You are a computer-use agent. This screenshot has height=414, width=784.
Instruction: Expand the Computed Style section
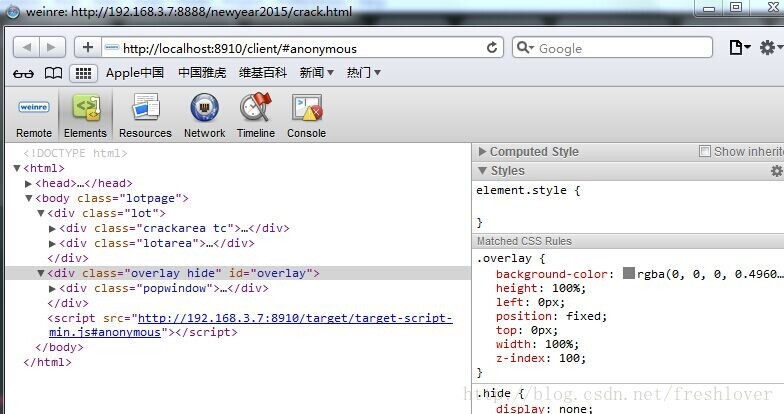point(482,151)
